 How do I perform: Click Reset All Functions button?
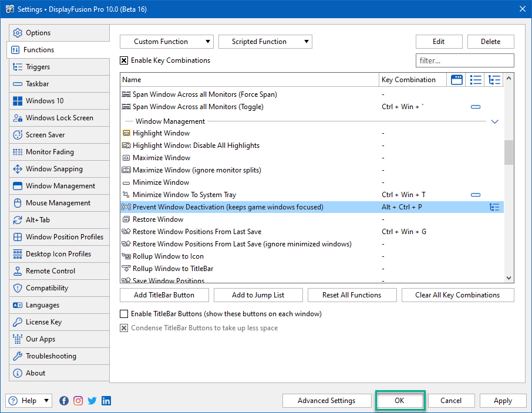[352, 295]
